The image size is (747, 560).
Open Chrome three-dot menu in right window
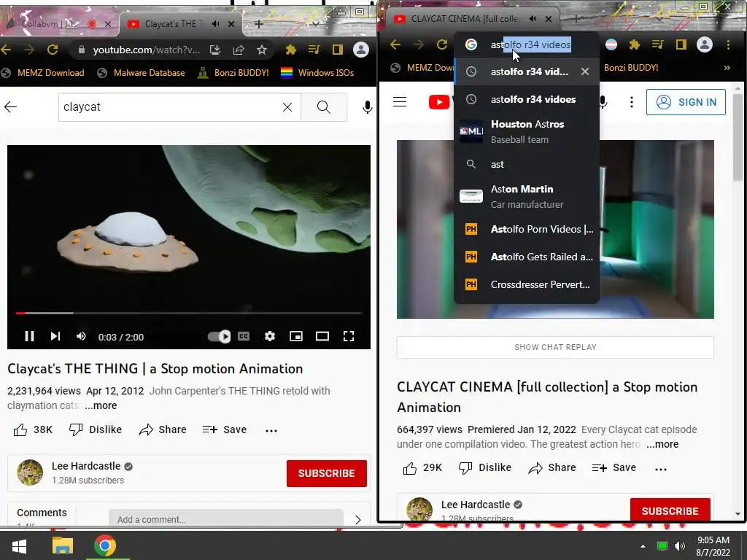[728, 44]
